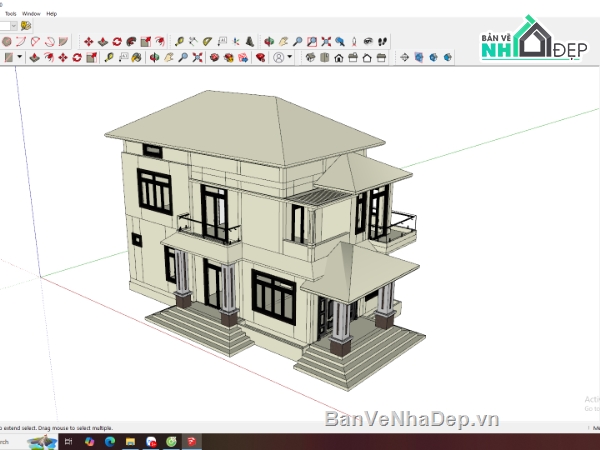
Task: Select the Rotate tool in top toolbar
Action: 117,41
